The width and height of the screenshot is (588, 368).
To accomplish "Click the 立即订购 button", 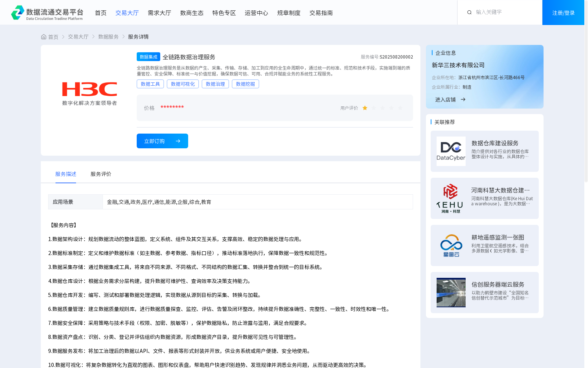I will 162,141.
